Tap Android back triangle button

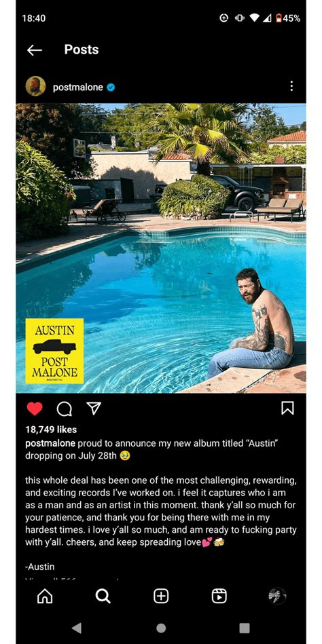pos(77,628)
